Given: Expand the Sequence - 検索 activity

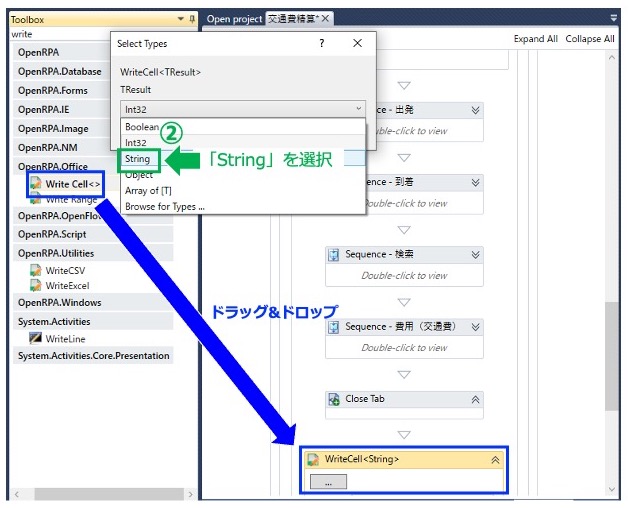Looking at the screenshot, I should point(475,254).
